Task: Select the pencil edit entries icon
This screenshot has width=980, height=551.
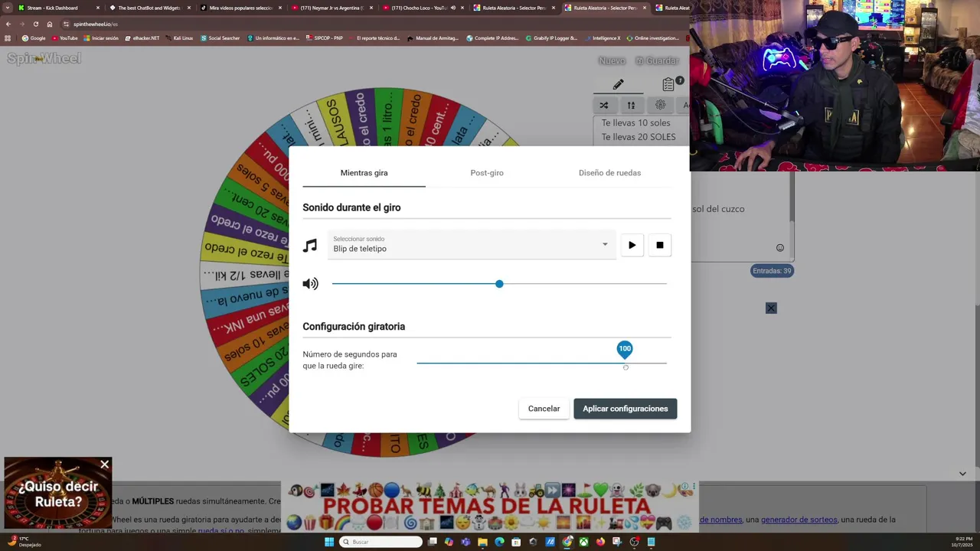Action: coord(618,84)
